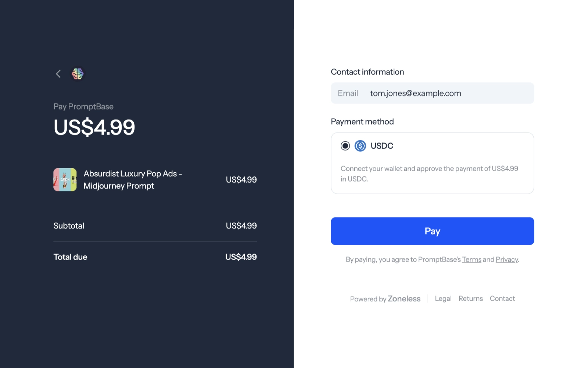Viewport: 588px width, 368px height.
Task: Click the Zoneless brand name
Action: point(404,299)
